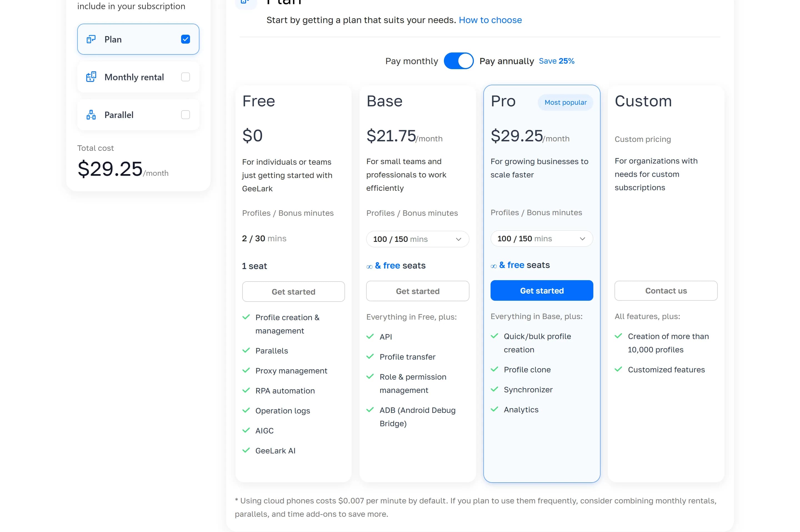Click the Contact us button
The height and width of the screenshot is (532, 800).
[666, 291]
